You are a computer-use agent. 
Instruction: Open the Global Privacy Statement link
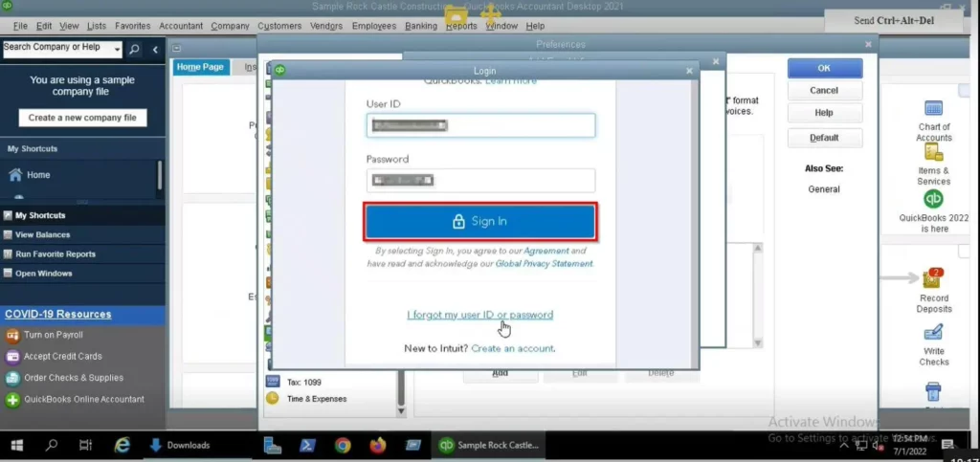[x=544, y=264]
